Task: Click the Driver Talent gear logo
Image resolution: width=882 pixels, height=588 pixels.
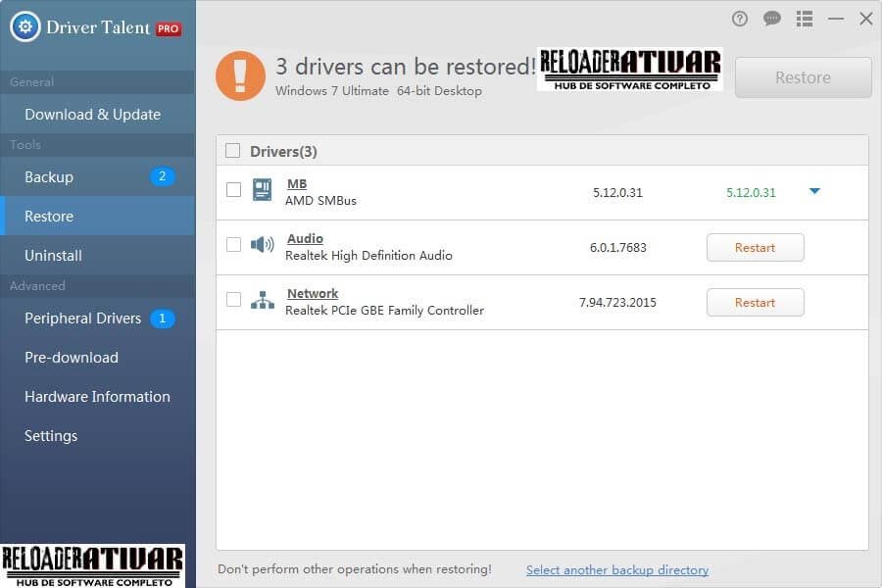Action: point(25,26)
